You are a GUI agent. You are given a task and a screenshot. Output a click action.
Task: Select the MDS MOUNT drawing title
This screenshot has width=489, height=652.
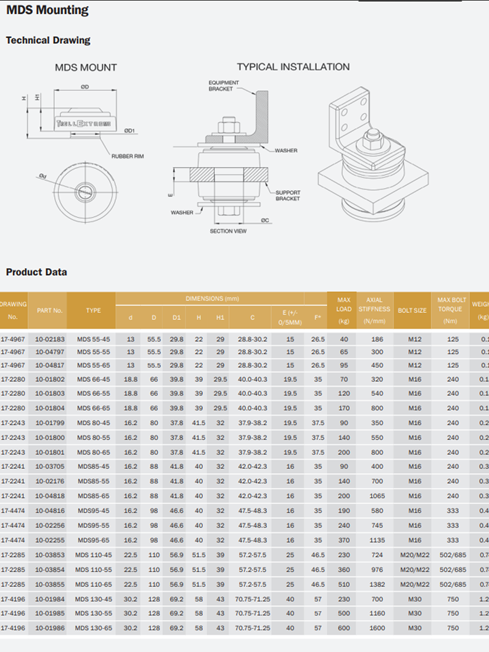click(x=86, y=67)
